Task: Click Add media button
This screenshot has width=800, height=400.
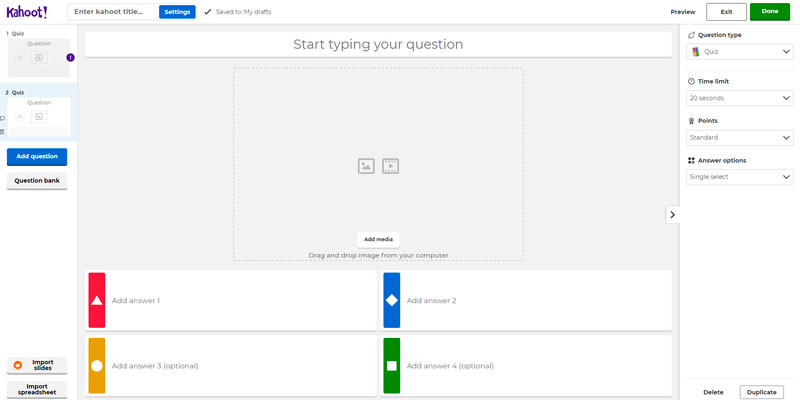Action: pos(378,239)
